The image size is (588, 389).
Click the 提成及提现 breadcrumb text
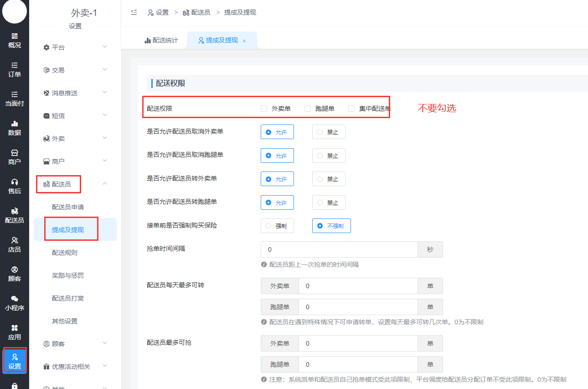[240, 12]
